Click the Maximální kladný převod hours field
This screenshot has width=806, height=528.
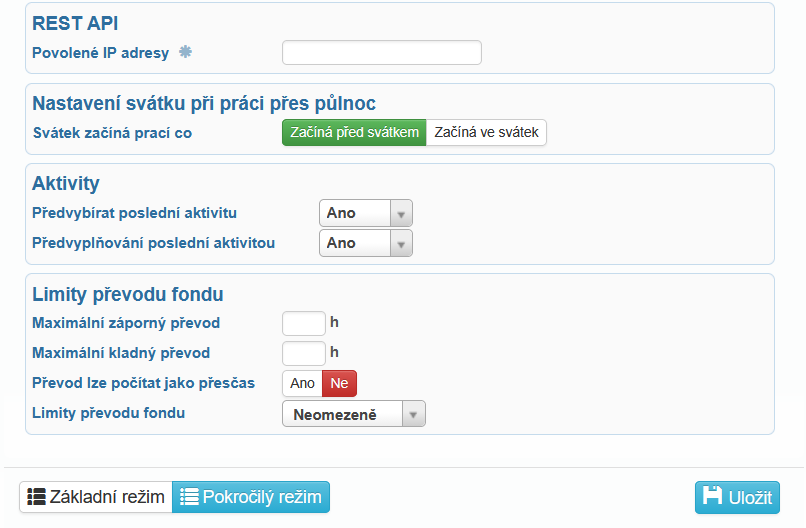click(x=304, y=353)
